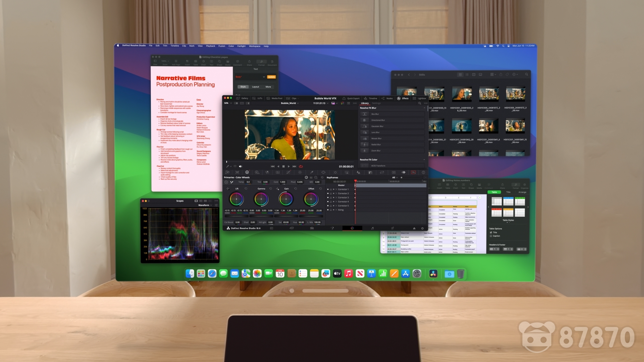Image resolution: width=644 pixels, height=362 pixels.
Task: Open the 56% viewer zoom dropdown
Action: tap(228, 103)
